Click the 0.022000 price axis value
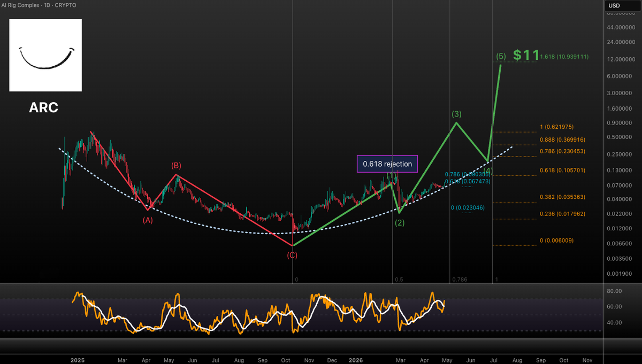Screen dimensions: 642x364 (620, 213)
